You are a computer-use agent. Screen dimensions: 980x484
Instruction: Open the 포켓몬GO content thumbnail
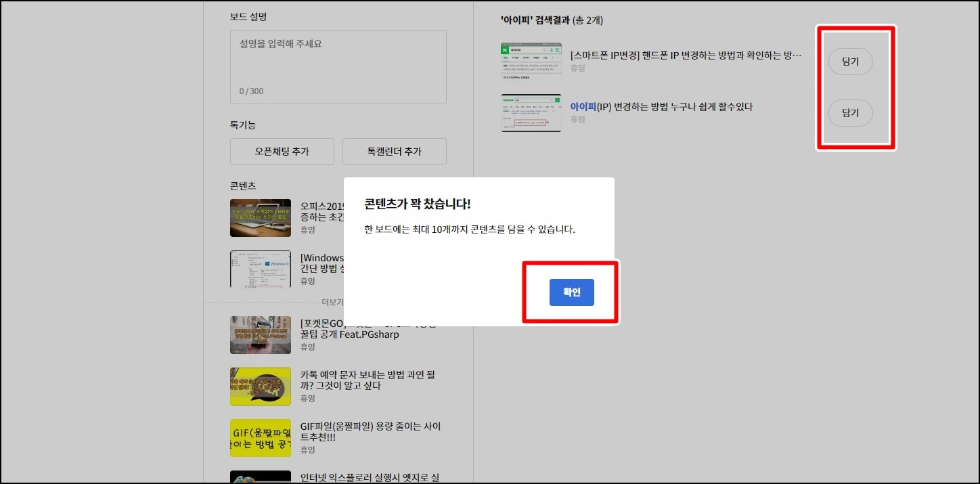261,335
